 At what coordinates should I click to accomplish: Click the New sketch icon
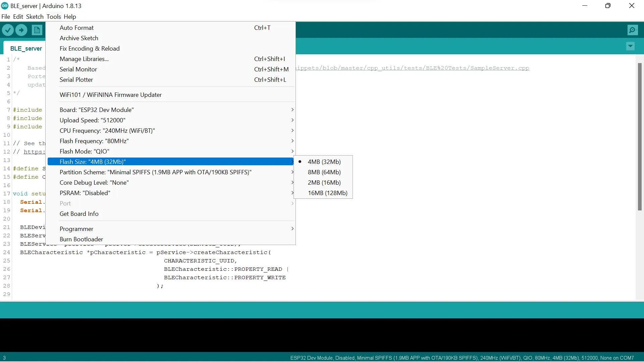tap(37, 30)
